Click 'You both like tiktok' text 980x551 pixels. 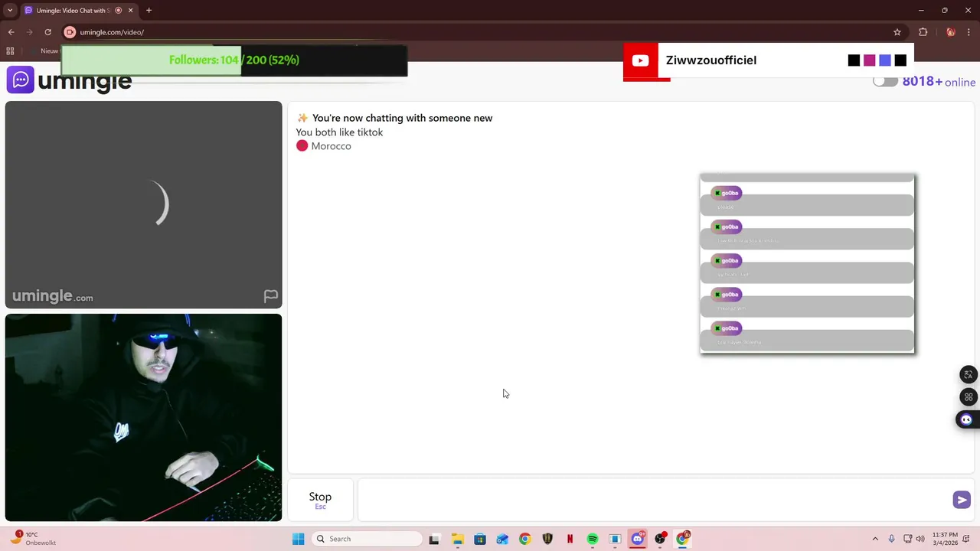339,132
